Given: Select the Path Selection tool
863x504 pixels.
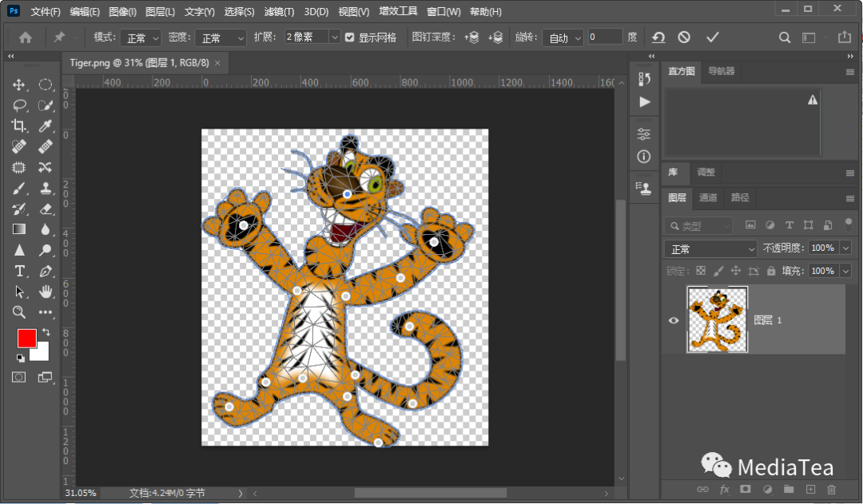Looking at the screenshot, I should pyautogui.click(x=18, y=292).
